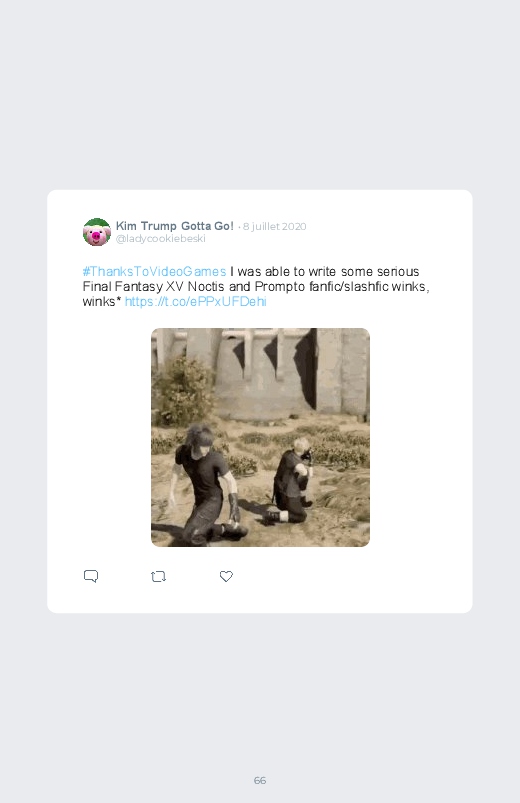
Task: Open Kim Trump Gotta Go! profile name
Action: pos(175,226)
